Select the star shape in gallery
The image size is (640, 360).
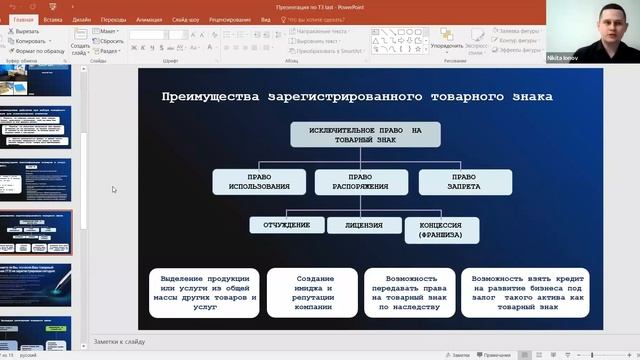point(418,49)
